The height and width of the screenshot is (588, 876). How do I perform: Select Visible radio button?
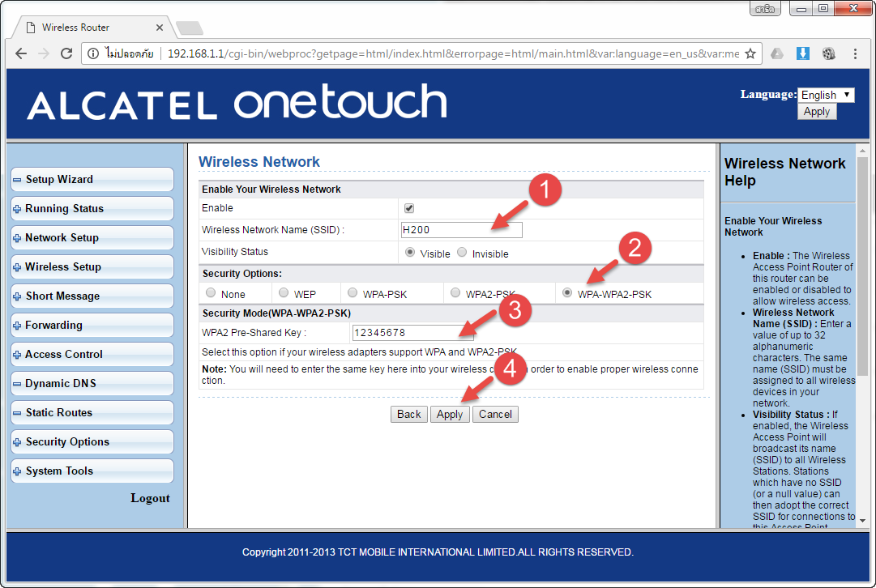pos(410,253)
